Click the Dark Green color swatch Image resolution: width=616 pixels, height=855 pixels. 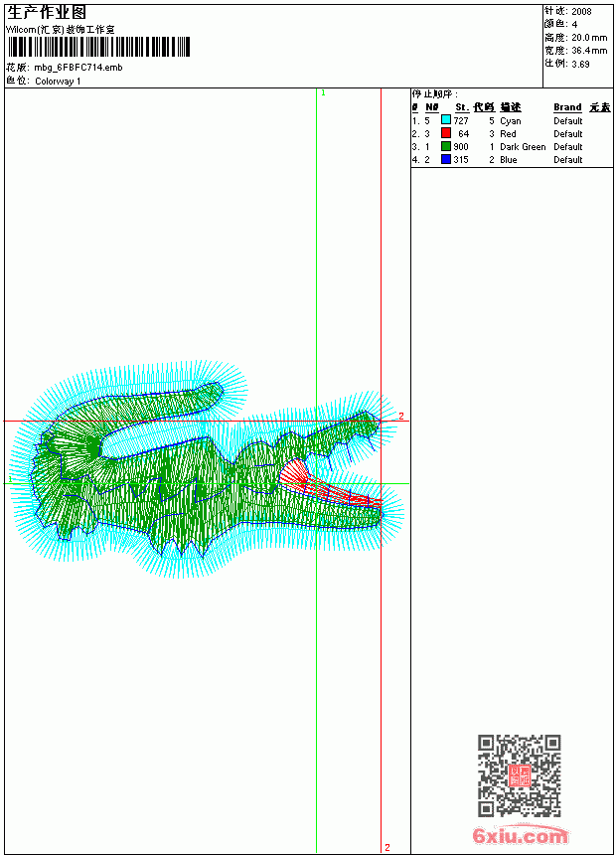click(446, 146)
